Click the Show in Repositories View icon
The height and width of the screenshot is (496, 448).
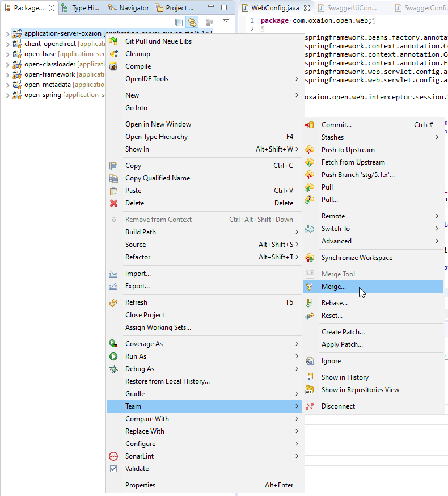[310, 390]
